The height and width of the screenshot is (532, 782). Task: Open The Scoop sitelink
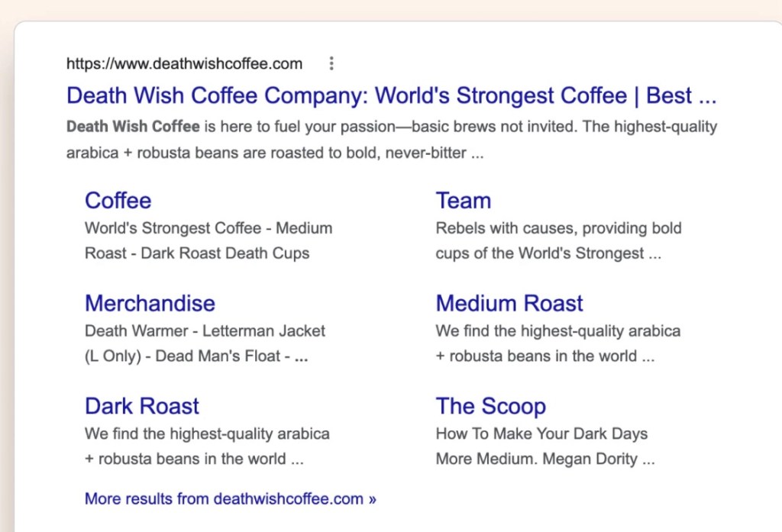(490, 405)
